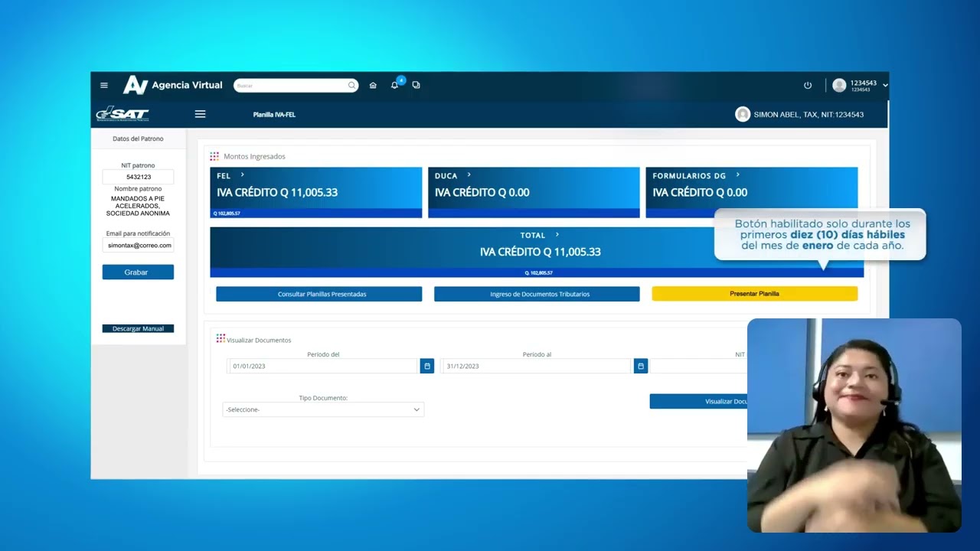Expand the DUCA card chevron

coord(469,175)
